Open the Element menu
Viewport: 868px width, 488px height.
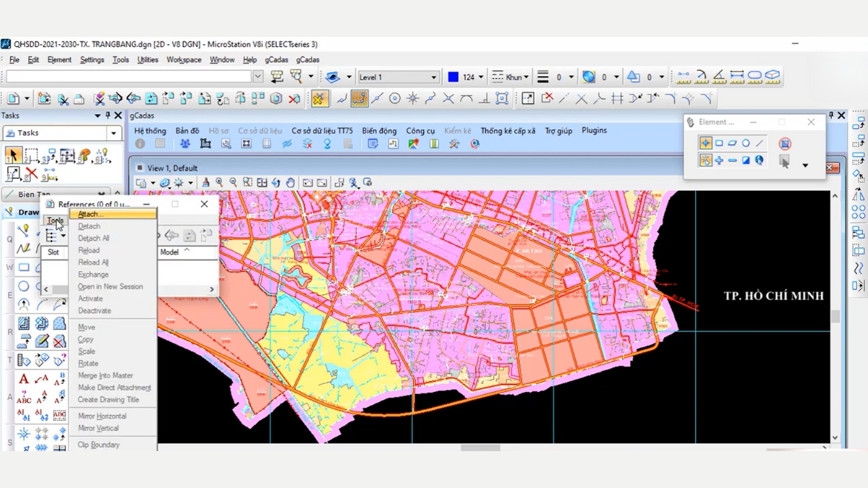click(59, 60)
